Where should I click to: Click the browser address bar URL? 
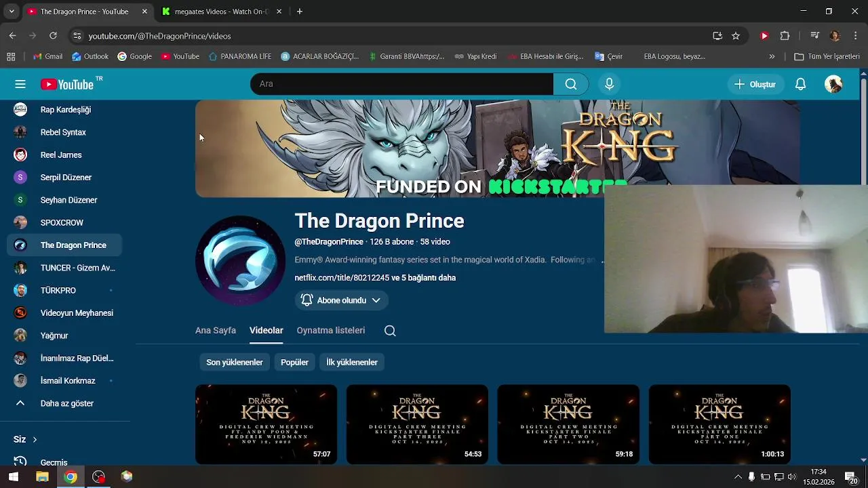159,36
